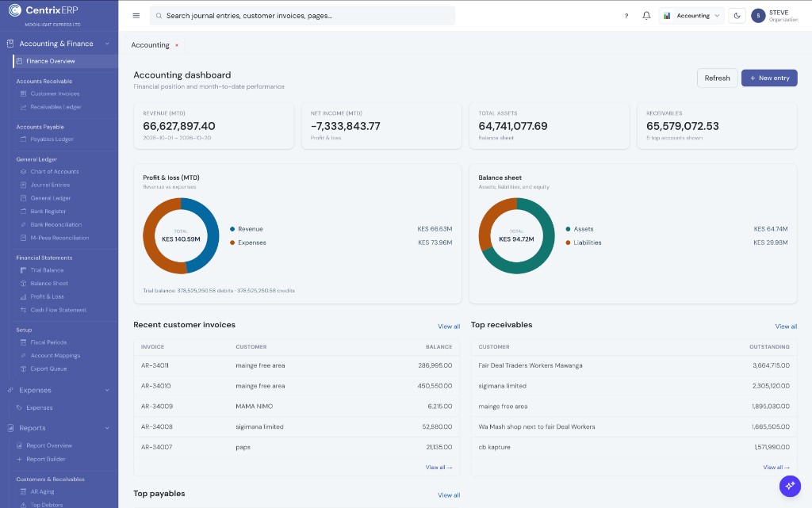This screenshot has height=508, width=812.
Task: Click the Customer Invoices sidebar icon
Action: (23, 94)
